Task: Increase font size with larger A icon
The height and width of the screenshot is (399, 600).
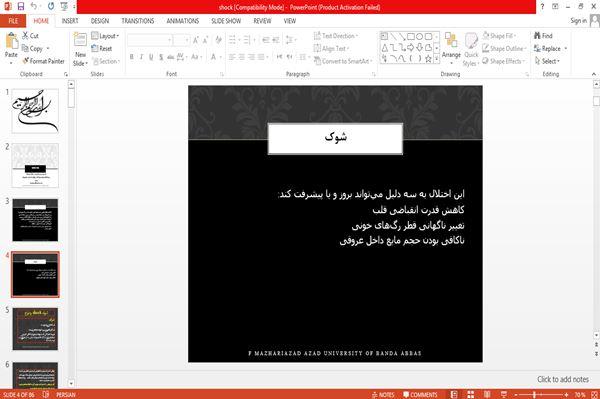Action: pyautogui.click(x=196, y=39)
